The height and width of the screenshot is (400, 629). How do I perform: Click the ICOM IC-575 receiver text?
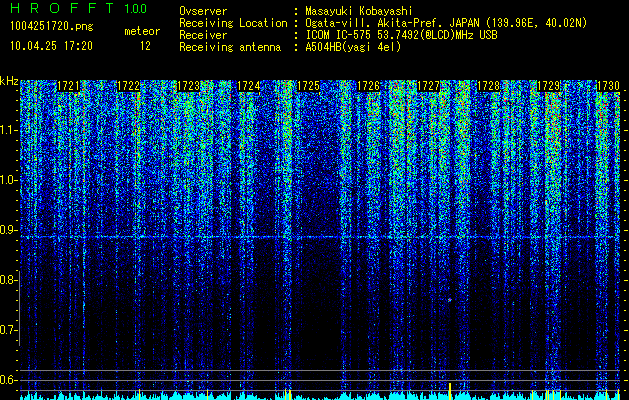[401, 35]
